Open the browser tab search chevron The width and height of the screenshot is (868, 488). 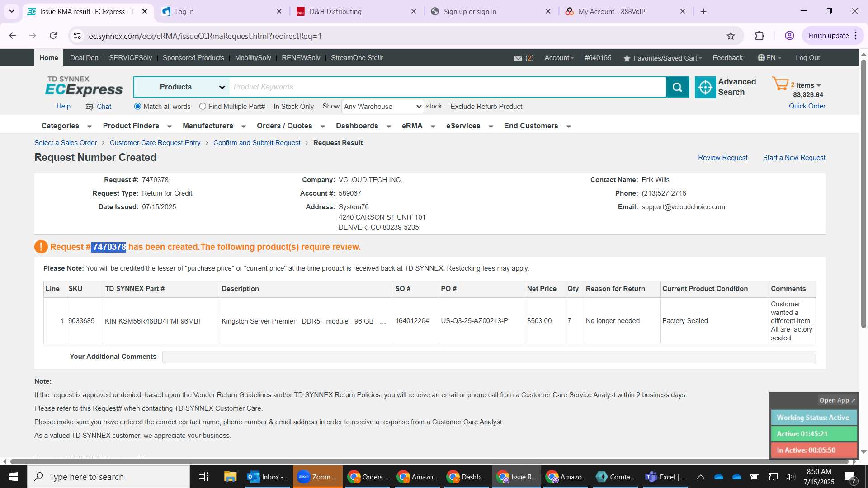point(11,11)
